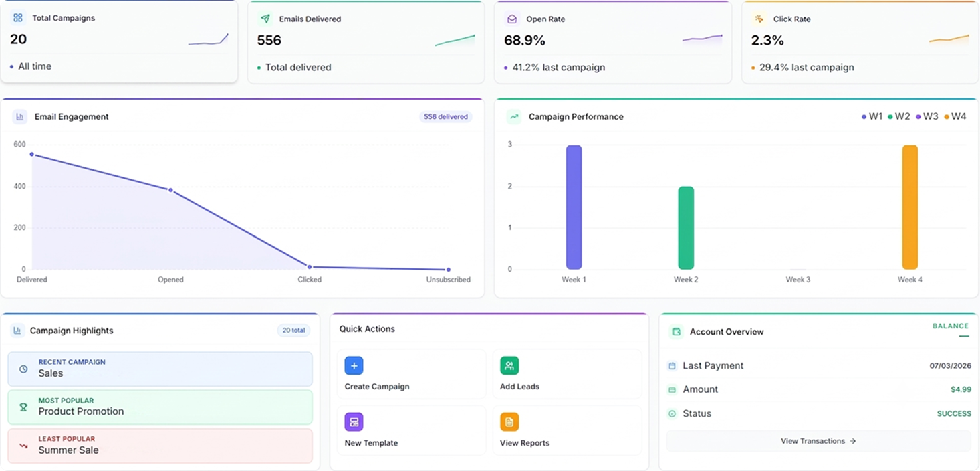
Task: Open the View Reports quick action
Action: (567, 430)
